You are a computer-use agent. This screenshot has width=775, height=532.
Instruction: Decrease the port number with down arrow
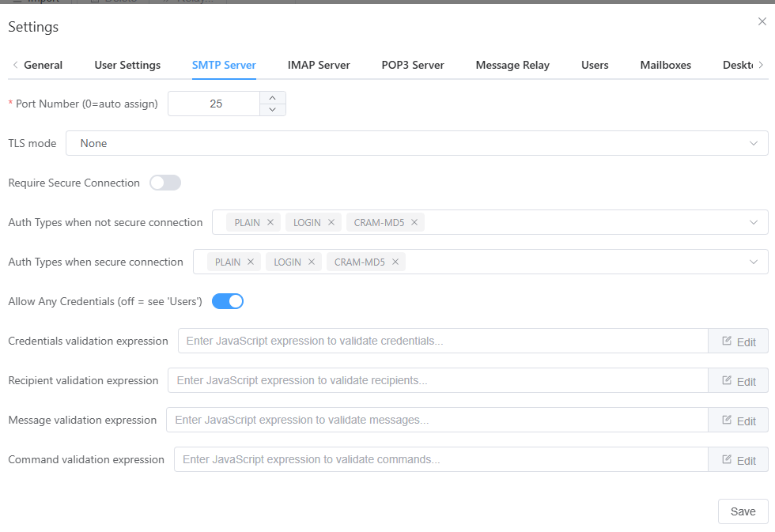(x=272, y=110)
